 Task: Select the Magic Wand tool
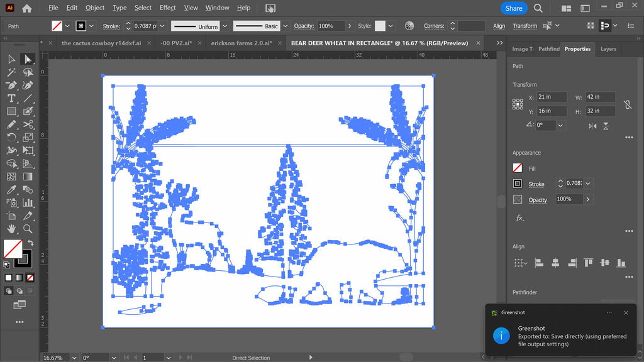(x=11, y=73)
